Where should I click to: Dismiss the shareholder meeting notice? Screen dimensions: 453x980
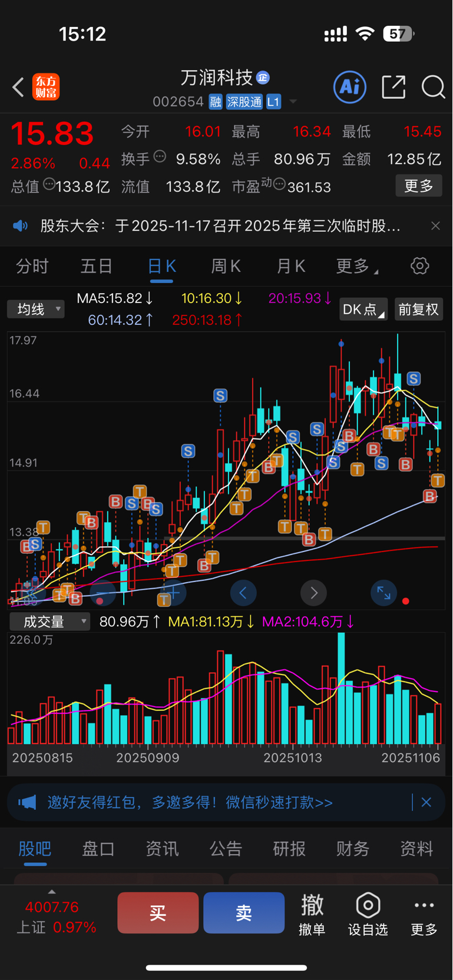(435, 226)
